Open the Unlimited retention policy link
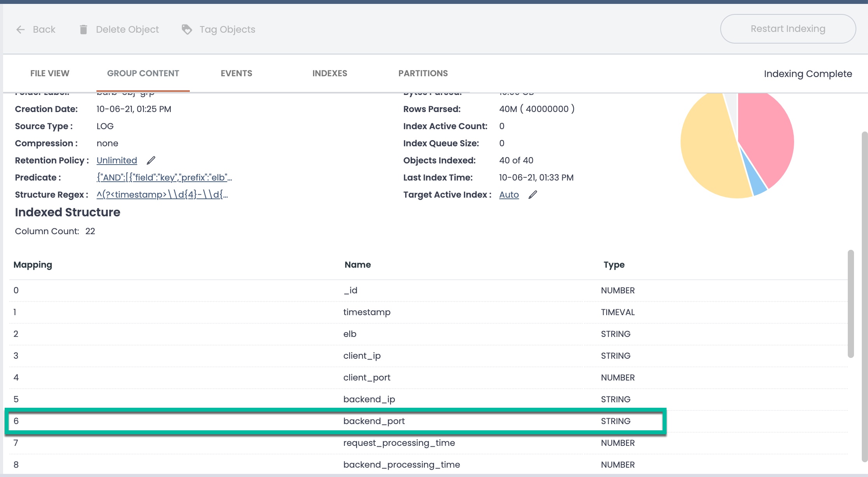This screenshot has height=477, width=868. click(117, 160)
